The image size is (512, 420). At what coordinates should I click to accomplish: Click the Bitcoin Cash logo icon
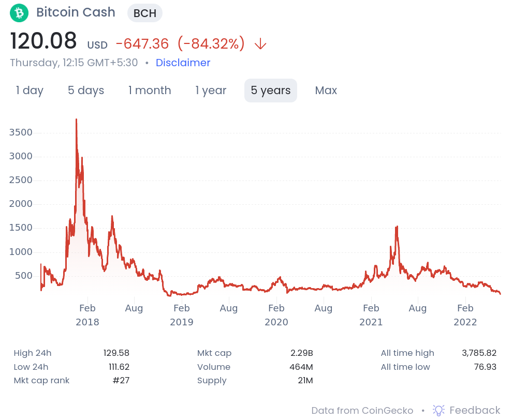pyautogui.click(x=19, y=12)
